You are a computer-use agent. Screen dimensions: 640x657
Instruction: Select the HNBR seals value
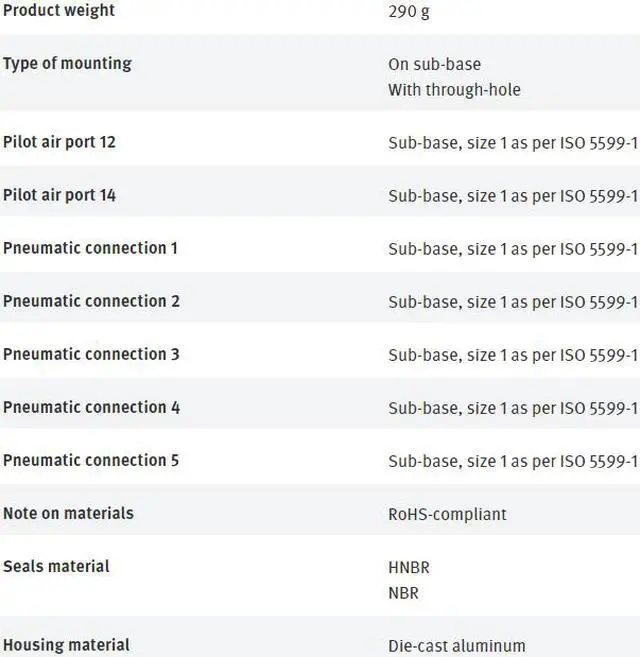click(409, 567)
